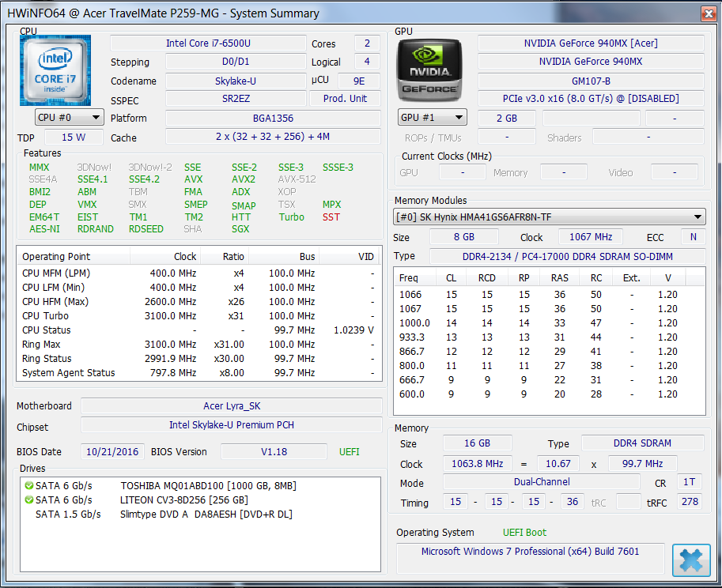Click the module clock 1067 MHz value

pos(591,237)
